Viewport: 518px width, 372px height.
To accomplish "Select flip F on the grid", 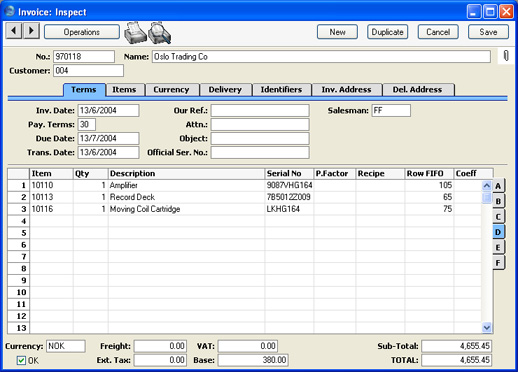I will 498,263.
